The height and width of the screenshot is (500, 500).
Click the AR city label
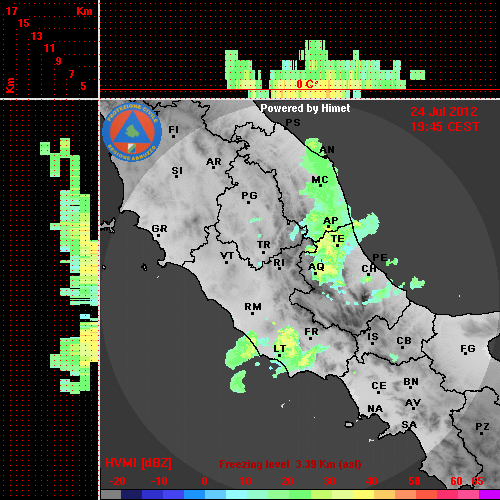pyautogui.click(x=214, y=162)
